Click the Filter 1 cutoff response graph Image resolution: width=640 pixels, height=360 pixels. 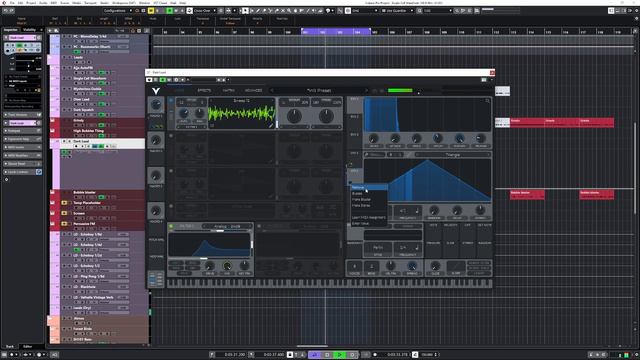pyautogui.click(x=209, y=245)
